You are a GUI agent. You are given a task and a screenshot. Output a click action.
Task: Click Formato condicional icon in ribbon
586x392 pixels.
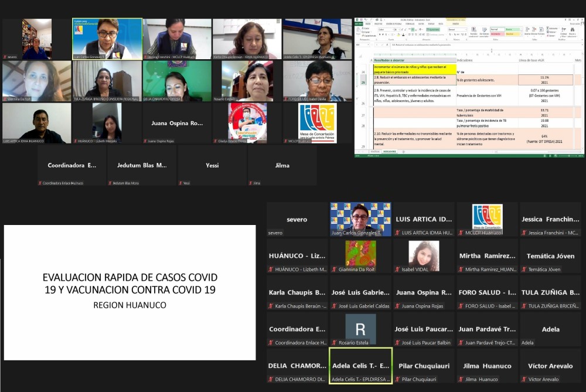473,30
